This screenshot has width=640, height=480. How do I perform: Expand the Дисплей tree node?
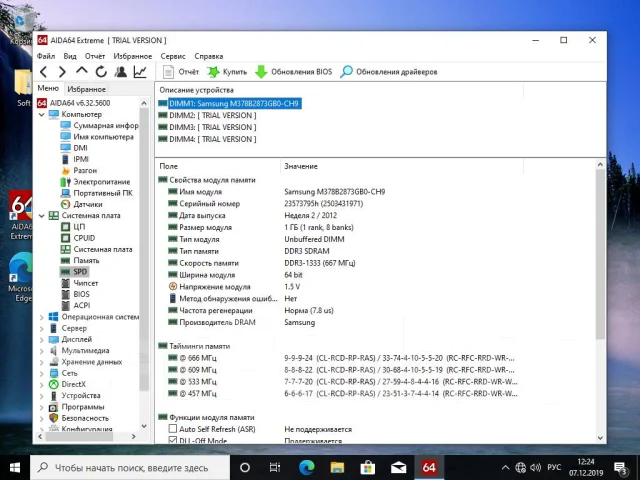42,340
